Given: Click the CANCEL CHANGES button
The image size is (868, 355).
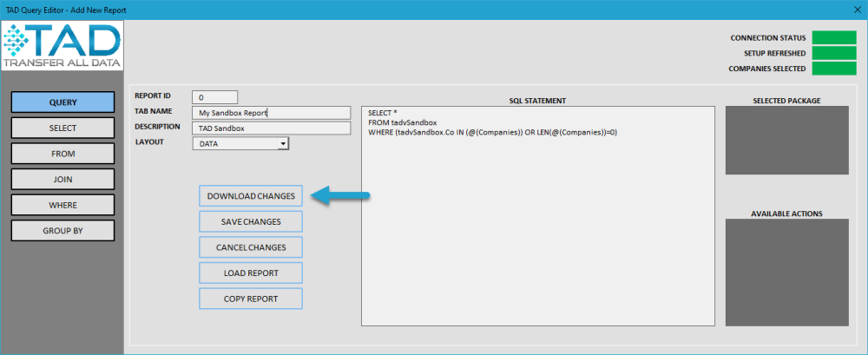Looking at the screenshot, I should (251, 247).
